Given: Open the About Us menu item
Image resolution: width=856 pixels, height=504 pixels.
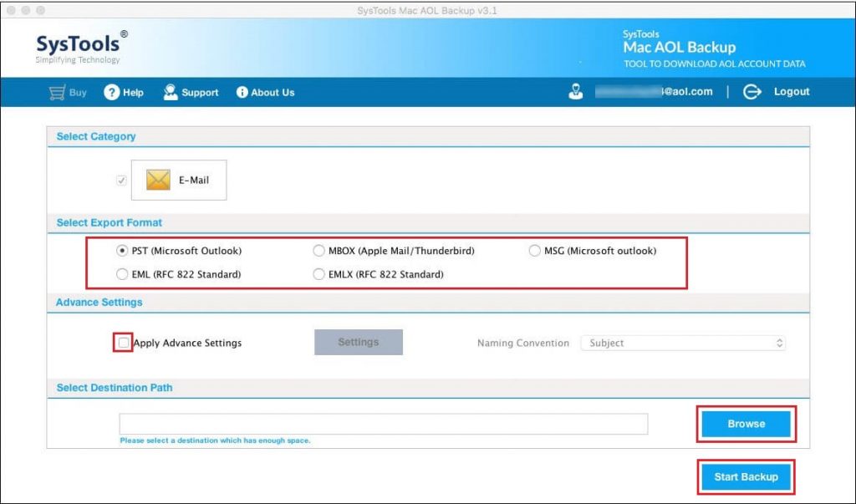Looking at the screenshot, I should 265,92.
